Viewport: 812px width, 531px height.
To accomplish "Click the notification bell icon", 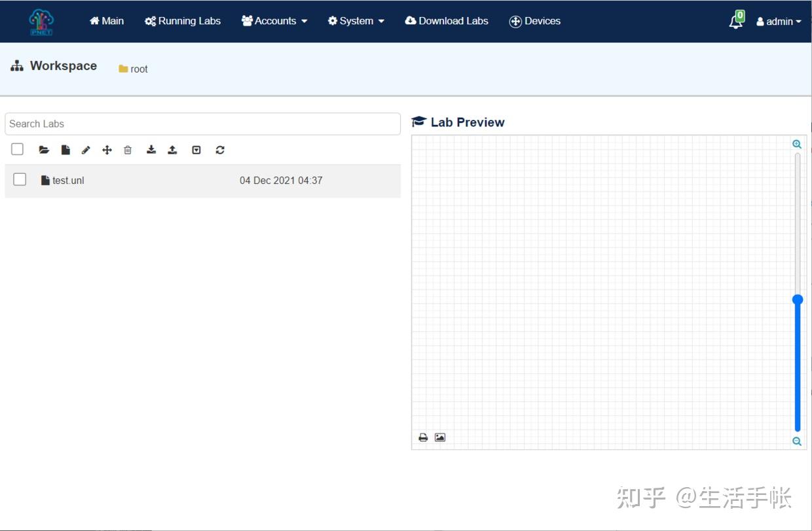I will tap(735, 20).
